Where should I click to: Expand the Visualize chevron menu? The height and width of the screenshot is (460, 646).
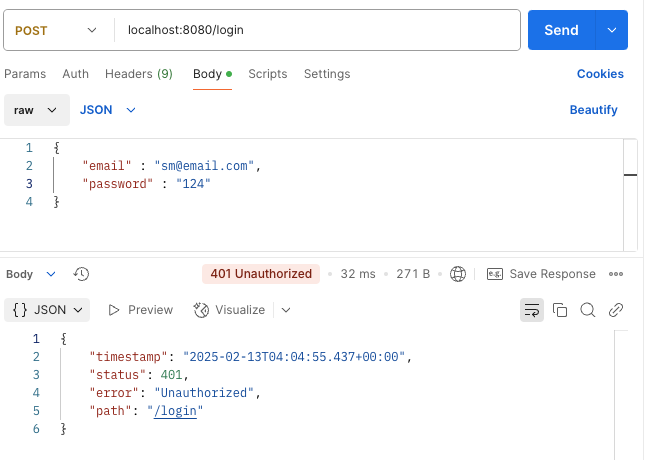(286, 310)
